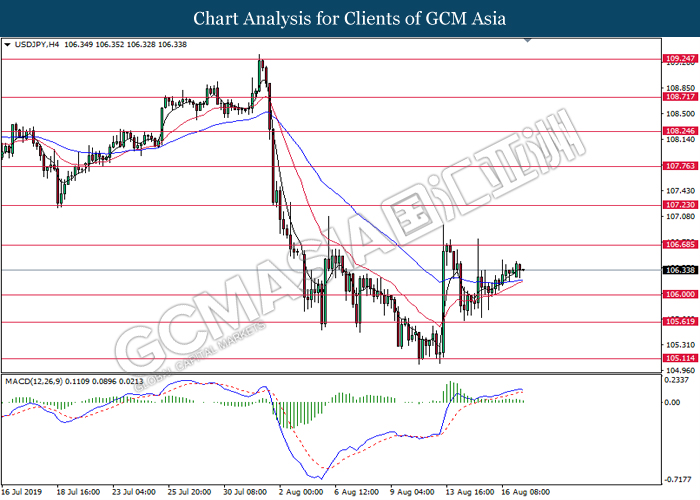
Task: Select the 108.246 level price label
Action: point(680,131)
